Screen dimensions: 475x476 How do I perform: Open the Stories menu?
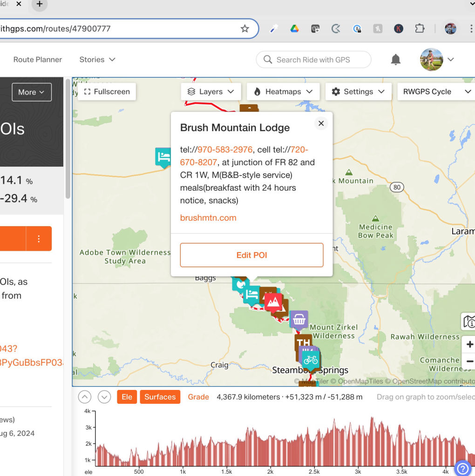(x=97, y=60)
